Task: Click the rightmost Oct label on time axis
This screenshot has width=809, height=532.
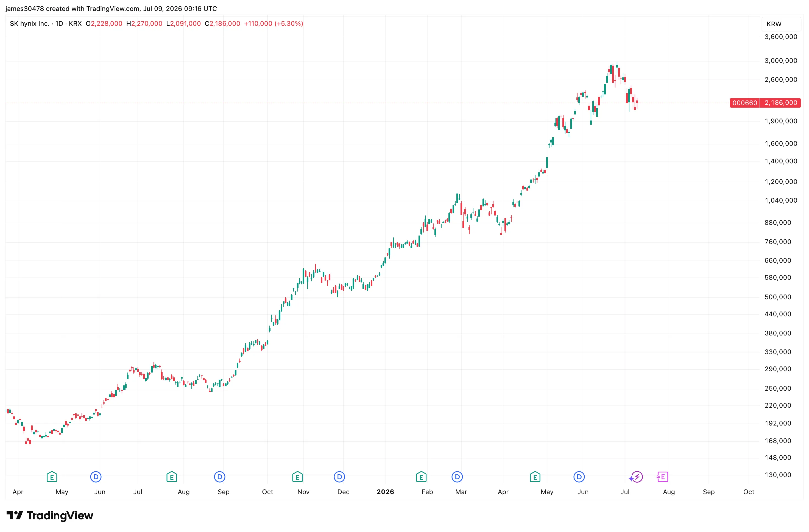Action: tap(749, 492)
